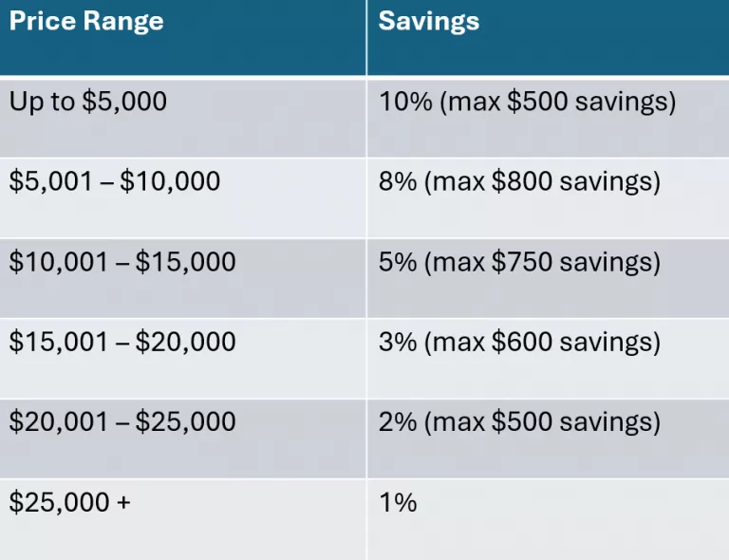Select the '$20,001 – $25,000' cell
The image size is (729, 560).
122,420
